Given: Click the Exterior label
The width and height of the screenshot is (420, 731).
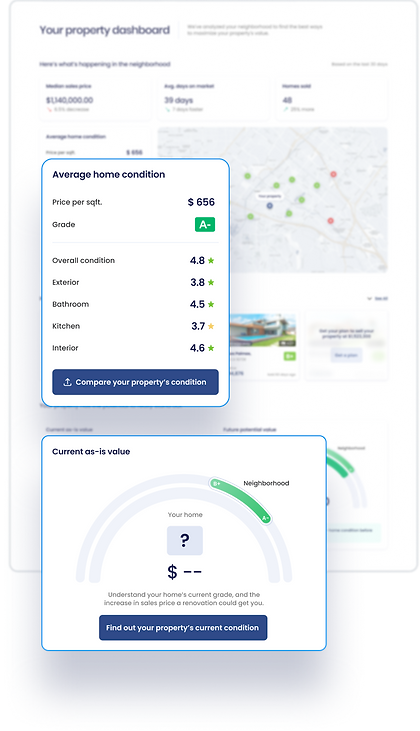Looking at the screenshot, I should [x=66, y=283].
